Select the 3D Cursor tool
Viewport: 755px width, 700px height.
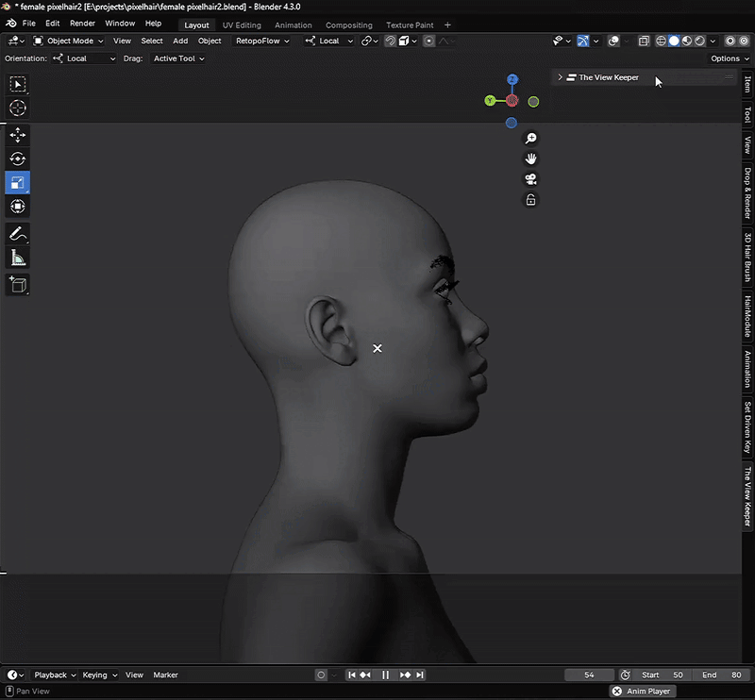(x=18, y=108)
